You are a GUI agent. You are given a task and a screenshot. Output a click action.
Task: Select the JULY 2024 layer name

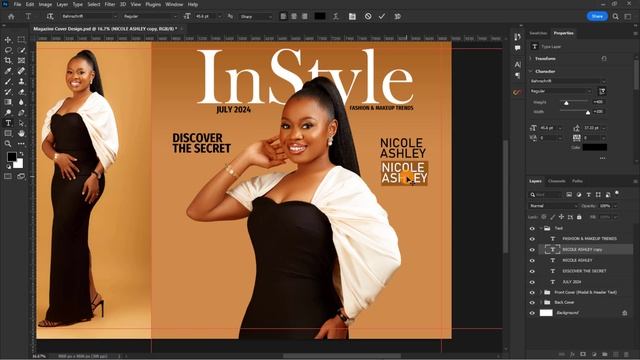tap(571, 282)
